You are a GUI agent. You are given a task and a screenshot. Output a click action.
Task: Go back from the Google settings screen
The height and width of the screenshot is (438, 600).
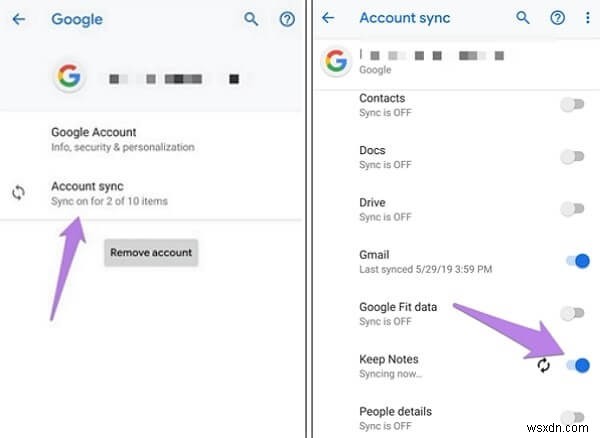click(18, 19)
